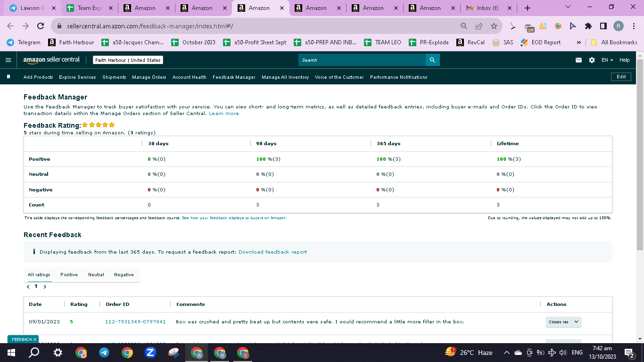Image resolution: width=644 pixels, height=362 pixels.
Task: Close the FEEDBACK widget with X
Action: pyautogui.click(x=35, y=339)
